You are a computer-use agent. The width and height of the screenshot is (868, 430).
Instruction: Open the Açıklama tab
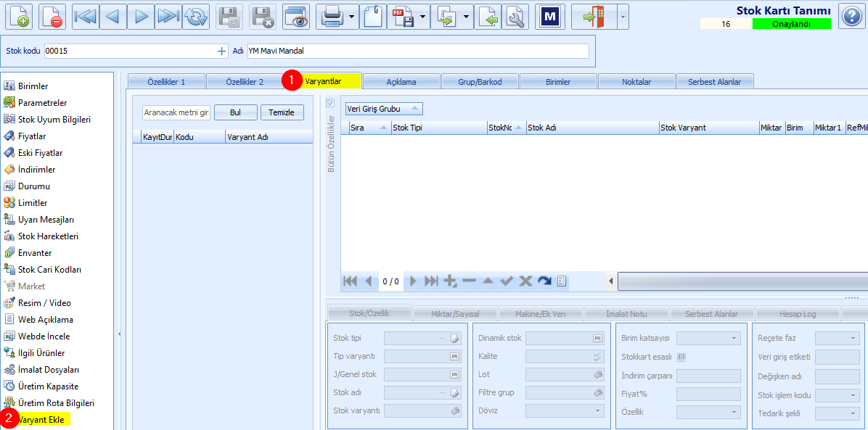tap(401, 81)
